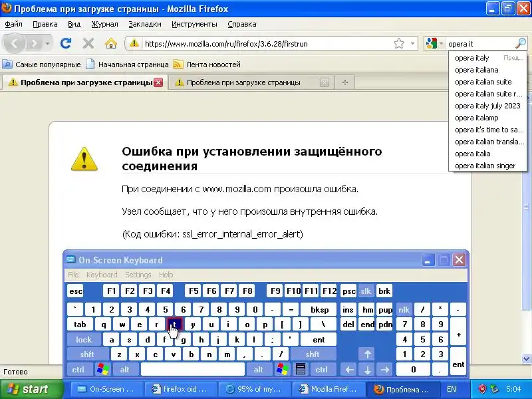Click the context menu key on the keyboard
This screenshot has height=399, width=532.
(301, 370)
